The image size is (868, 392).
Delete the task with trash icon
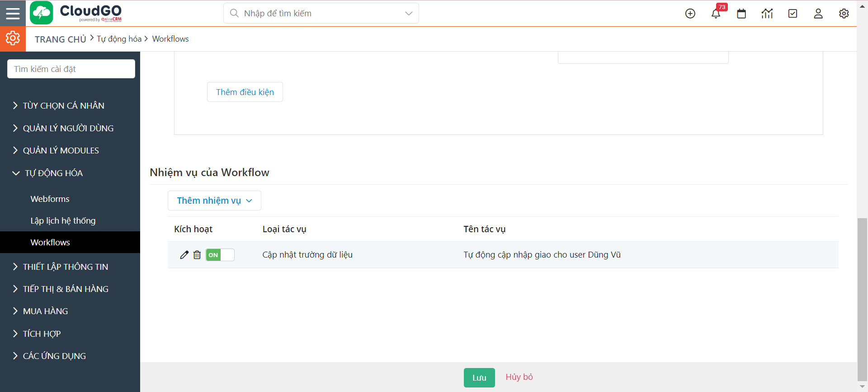pyautogui.click(x=197, y=255)
